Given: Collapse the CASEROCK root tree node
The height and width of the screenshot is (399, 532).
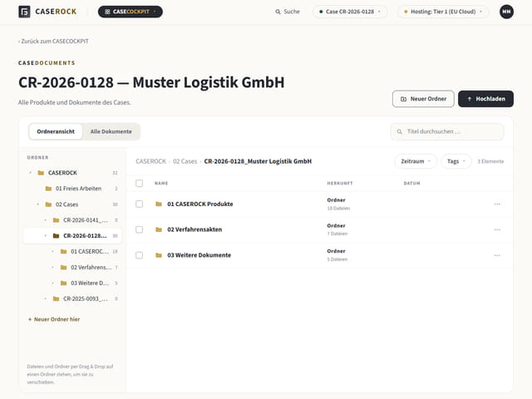Looking at the screenshot, I should pos(30,173).
